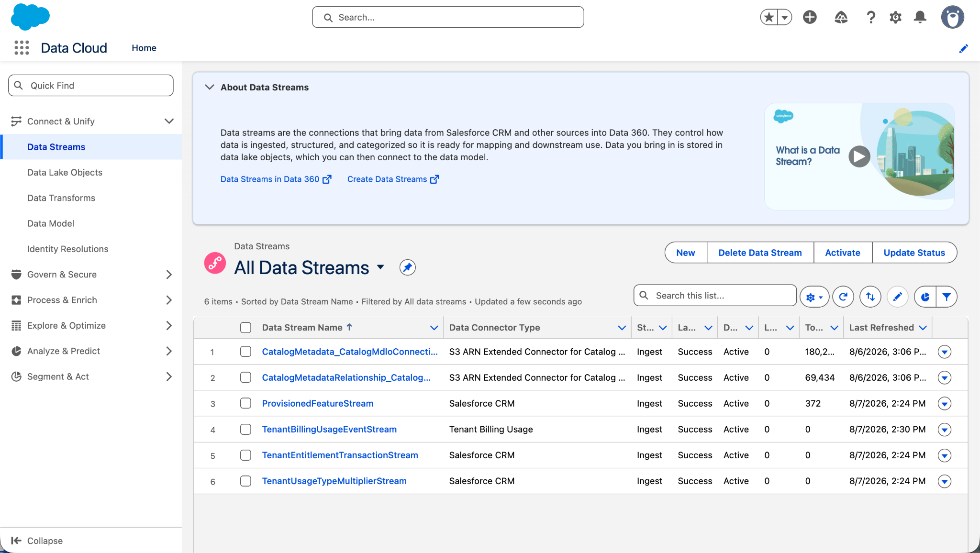Open Data Connector Type column menu
Image resolution: width=980 pixels, height=553 pixels.
click(622, 328)
